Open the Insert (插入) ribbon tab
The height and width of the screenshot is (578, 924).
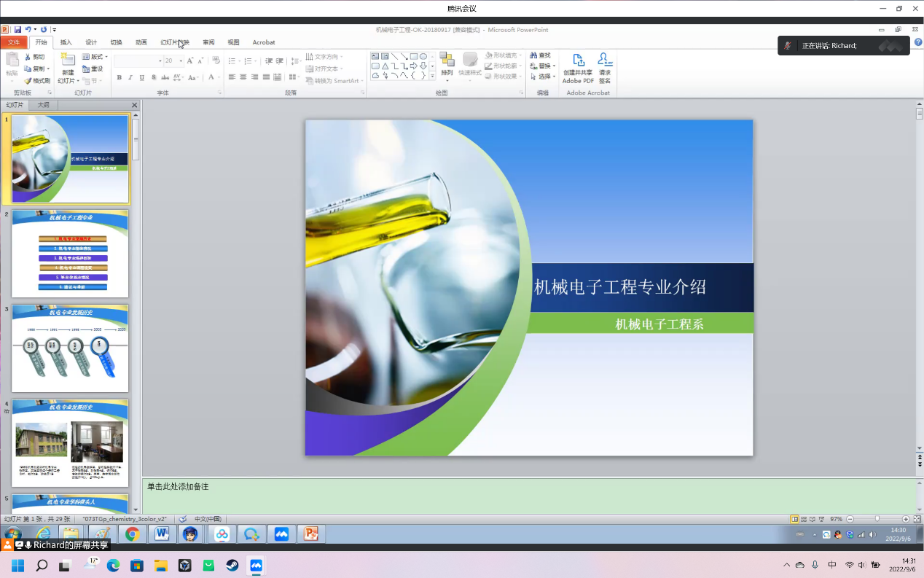point(66,42)
